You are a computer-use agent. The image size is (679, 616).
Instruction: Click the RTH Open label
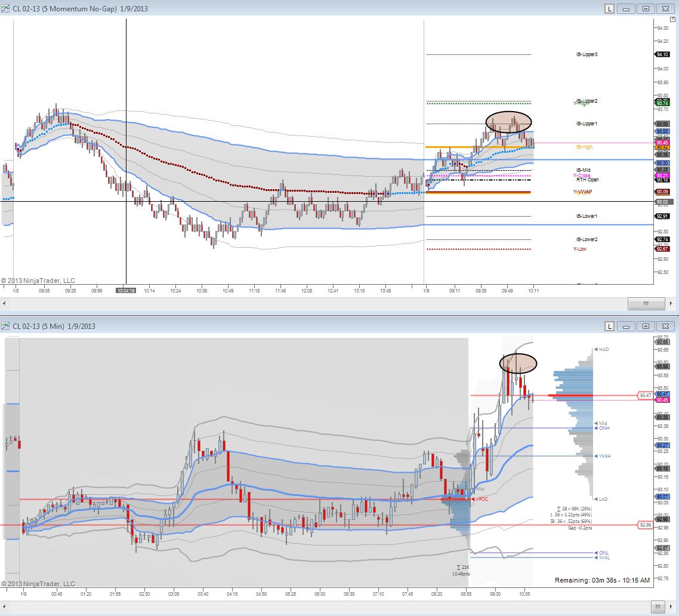tap(588, 180)
